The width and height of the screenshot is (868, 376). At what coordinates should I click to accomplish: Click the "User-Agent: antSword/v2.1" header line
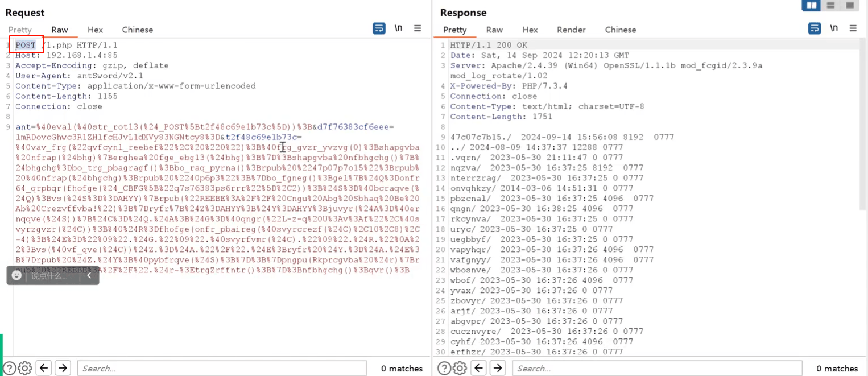pos(79,76)
